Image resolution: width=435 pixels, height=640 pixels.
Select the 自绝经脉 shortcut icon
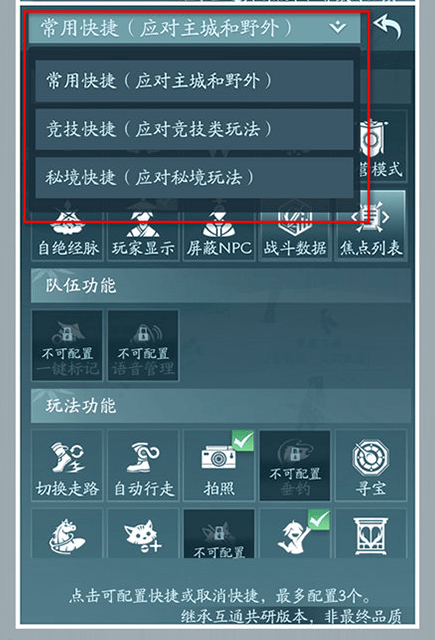pyautogui.click(x=67, y=231)
